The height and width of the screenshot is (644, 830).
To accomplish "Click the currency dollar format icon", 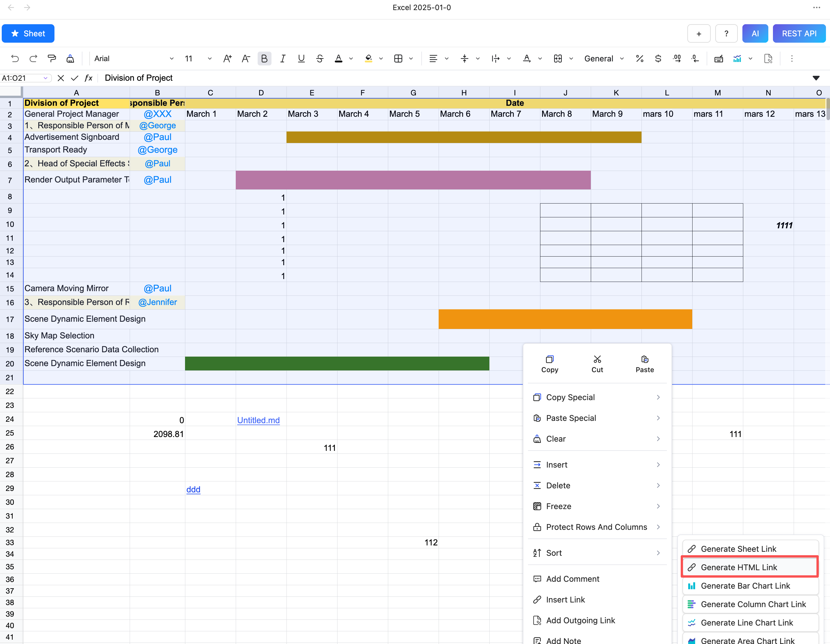I will [x=658, y=59].
